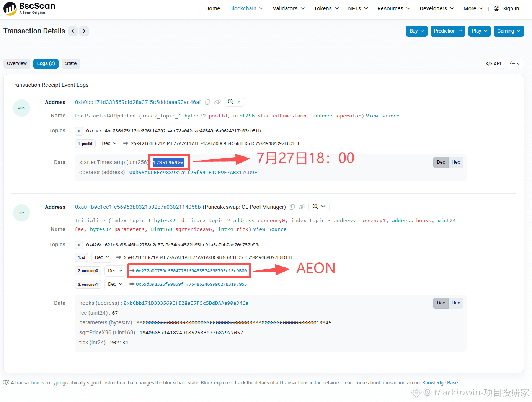
Task: Open log 405 address 0xb0bb171d...ad46af link
Action: coord(138,102)
